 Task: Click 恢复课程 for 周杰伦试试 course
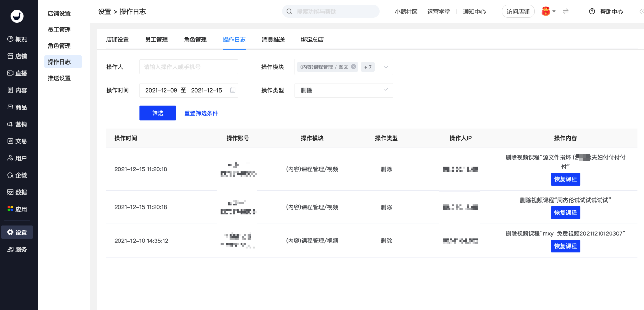coord(565,213)
